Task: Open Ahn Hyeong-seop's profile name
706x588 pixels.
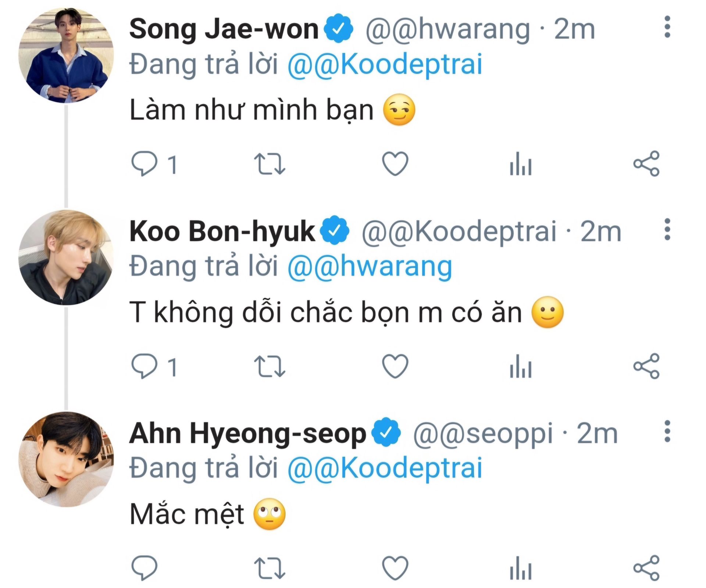Action: pyautogui.click(x=247, y=434)
